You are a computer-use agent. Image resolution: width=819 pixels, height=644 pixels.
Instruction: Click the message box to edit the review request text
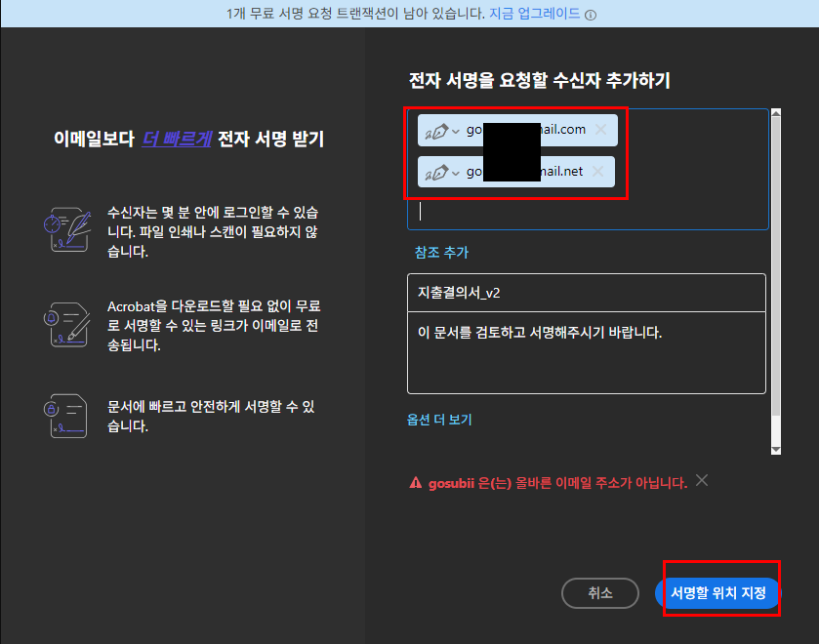point(586,352)
